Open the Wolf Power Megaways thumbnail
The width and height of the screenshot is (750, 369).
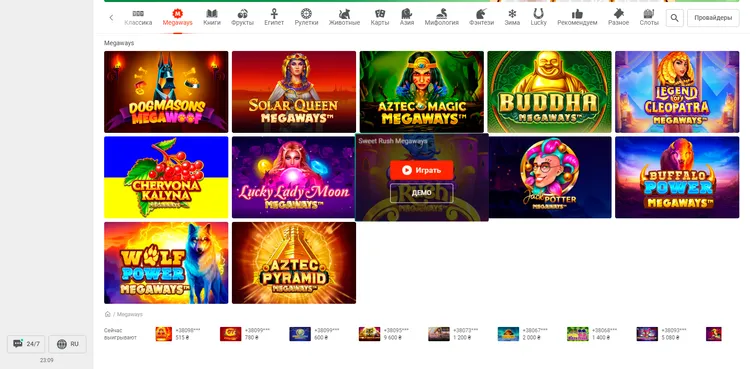166,263
